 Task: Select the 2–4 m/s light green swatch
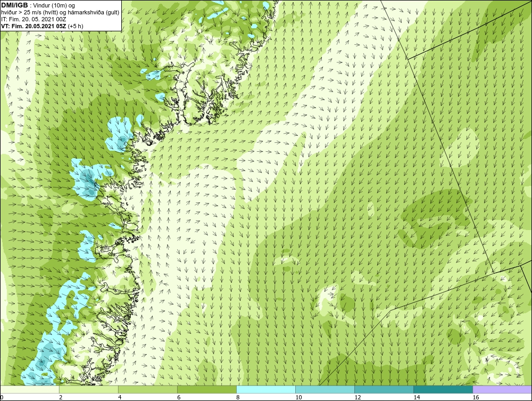88,389
